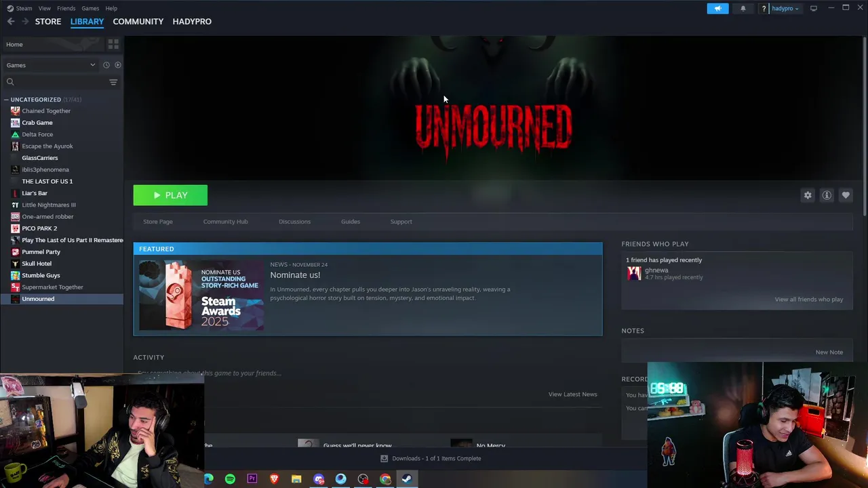Viewport: 868px width, 488px height.
Task: Open the Support link
Action: click(x=401, y=222)
